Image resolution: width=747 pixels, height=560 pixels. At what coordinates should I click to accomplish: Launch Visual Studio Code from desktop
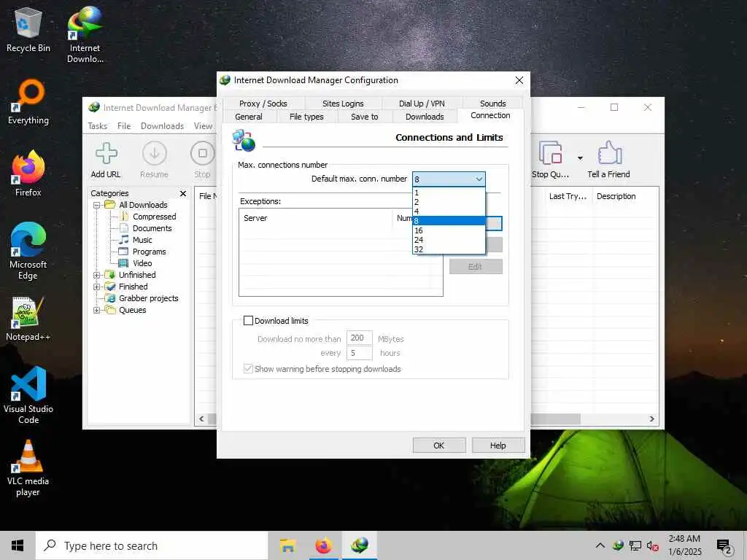tap(28, 394)
